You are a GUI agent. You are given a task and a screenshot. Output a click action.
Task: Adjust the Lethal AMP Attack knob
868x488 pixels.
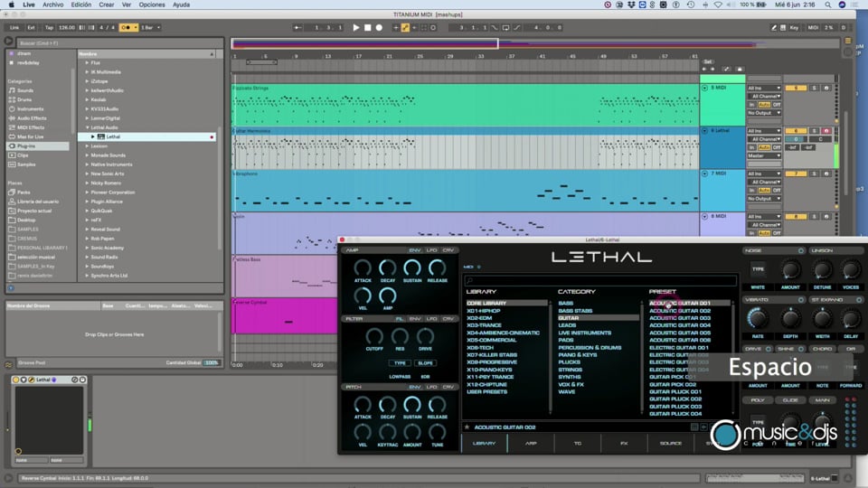[x=363, y=267]
